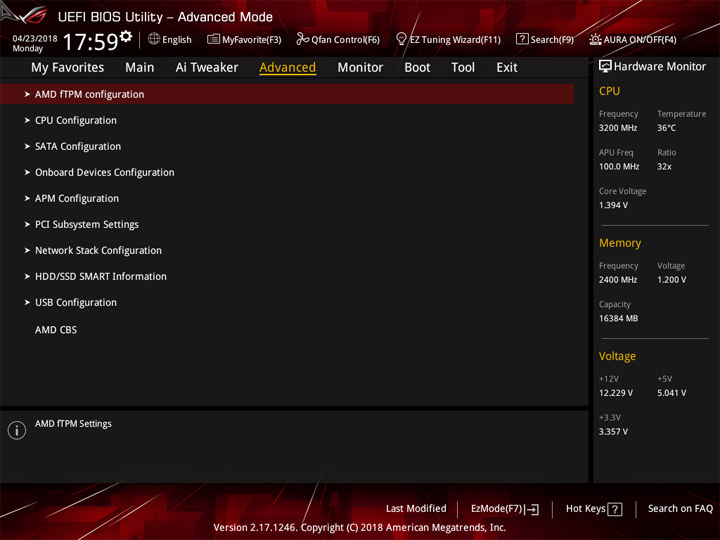The image size is (720, 540).
Task: Click the Search question mark icon
Action: coord(522,39)
